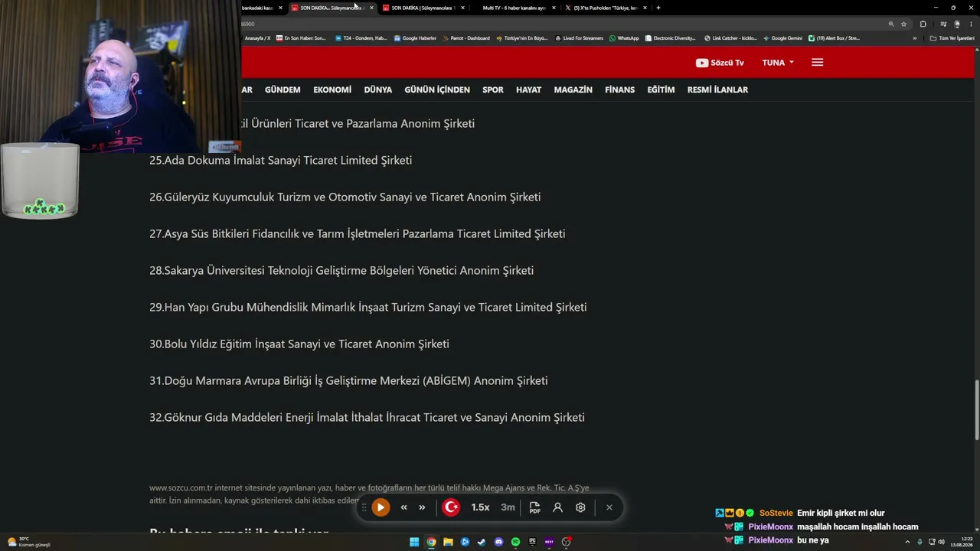The width and height of the screenshot is (980, 551).
Task: Open the EĞİTİM section
Action: point(661,90)
